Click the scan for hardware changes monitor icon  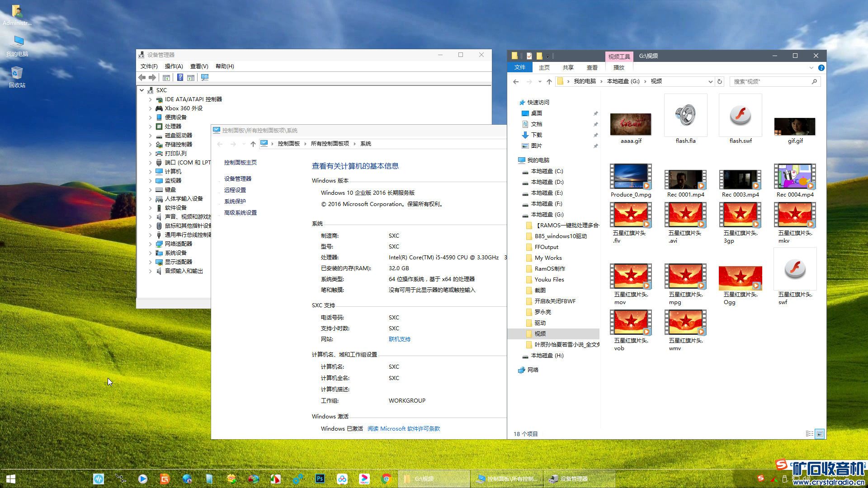pos(205,78)
